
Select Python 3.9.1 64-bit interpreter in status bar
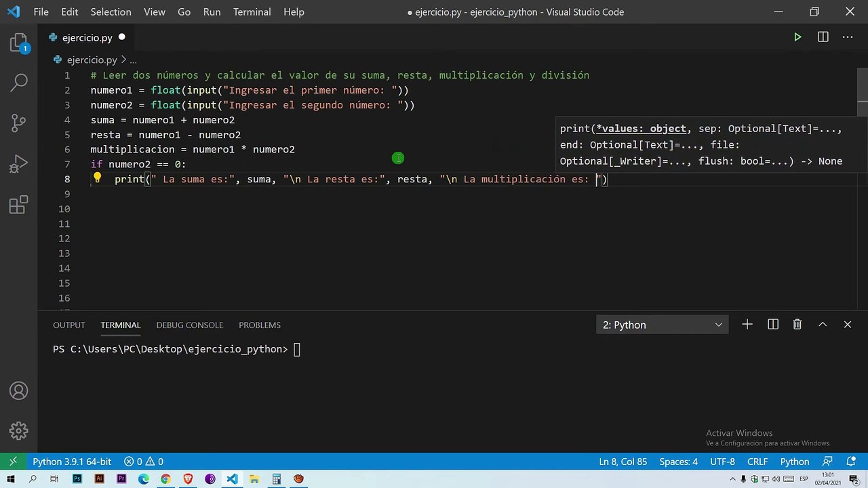tap(72, 462)
